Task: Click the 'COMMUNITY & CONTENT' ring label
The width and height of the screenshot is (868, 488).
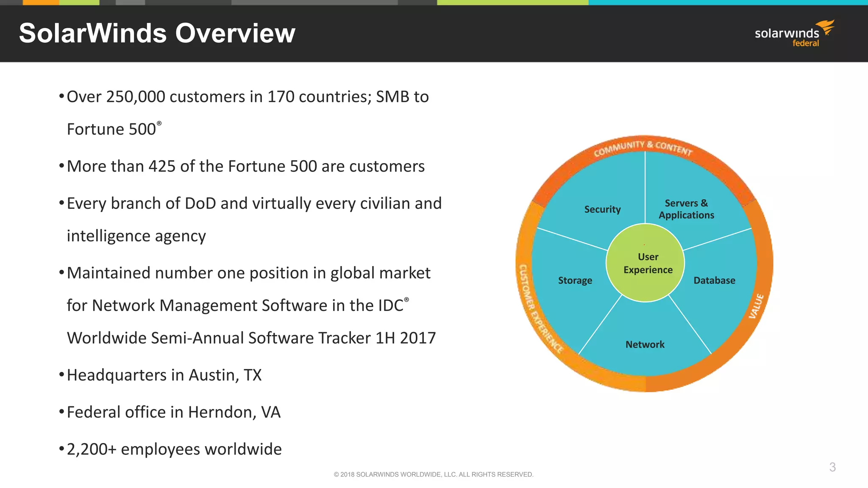Action: pos(643,148)
